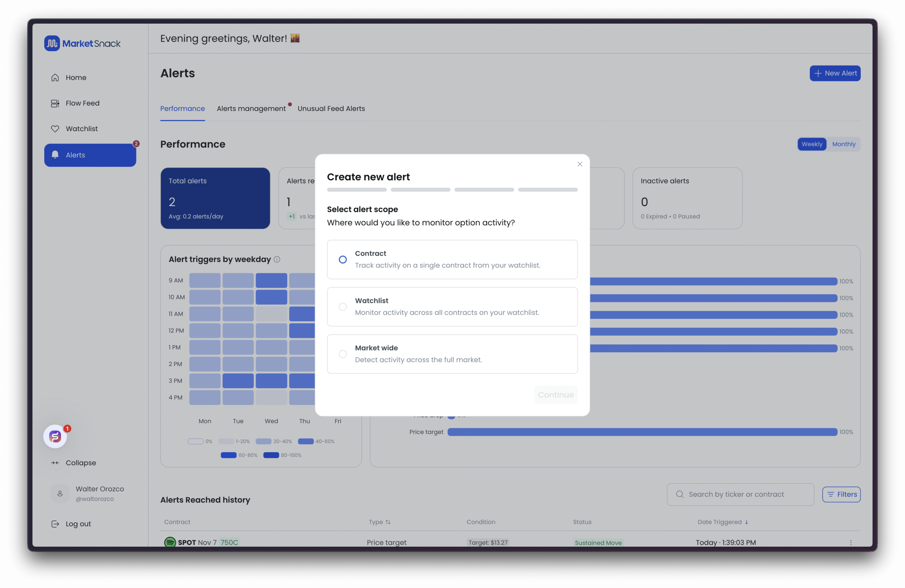Switch to Unusual Feed Alerts tab
This screenshot has width=905, height=588.
click(331, 109)
